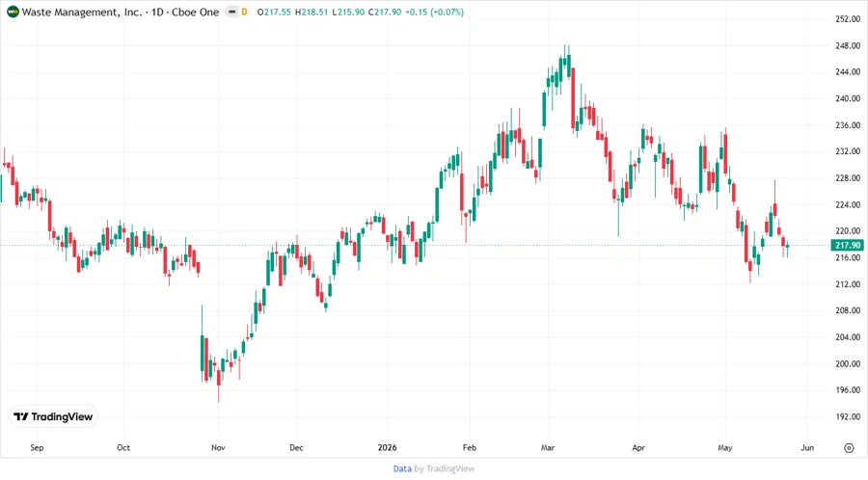Click the 236.00 price axis label
Screen dimensions: 868x480
tap(848, 125)
